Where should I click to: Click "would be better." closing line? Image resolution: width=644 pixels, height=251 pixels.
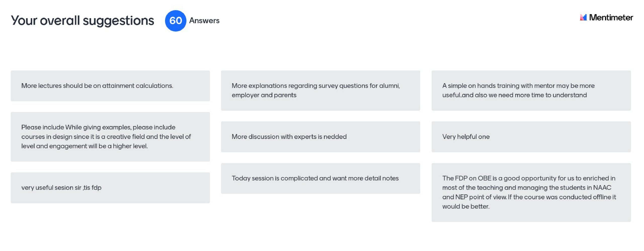pyautogui.click(x=466, y=206)
